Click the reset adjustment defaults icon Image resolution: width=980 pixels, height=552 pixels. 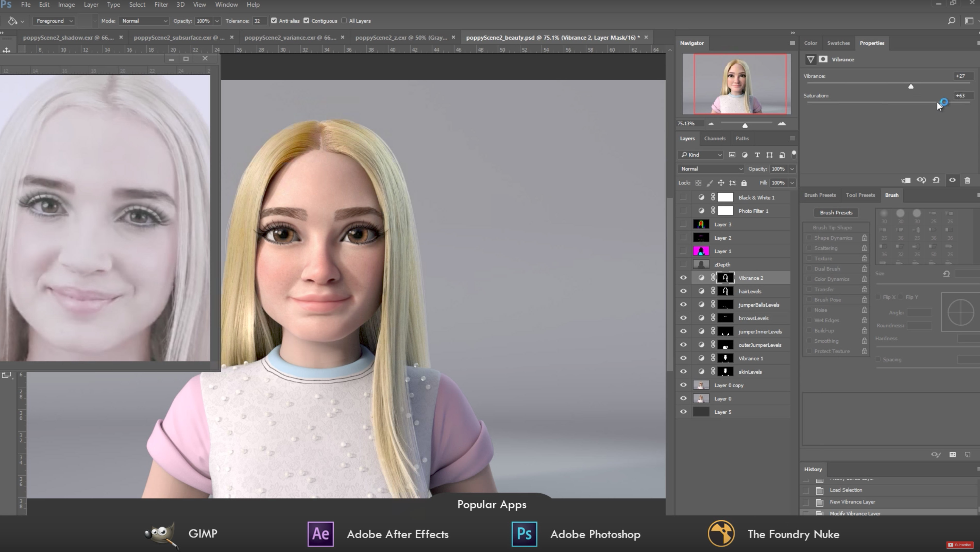[936, 180]
